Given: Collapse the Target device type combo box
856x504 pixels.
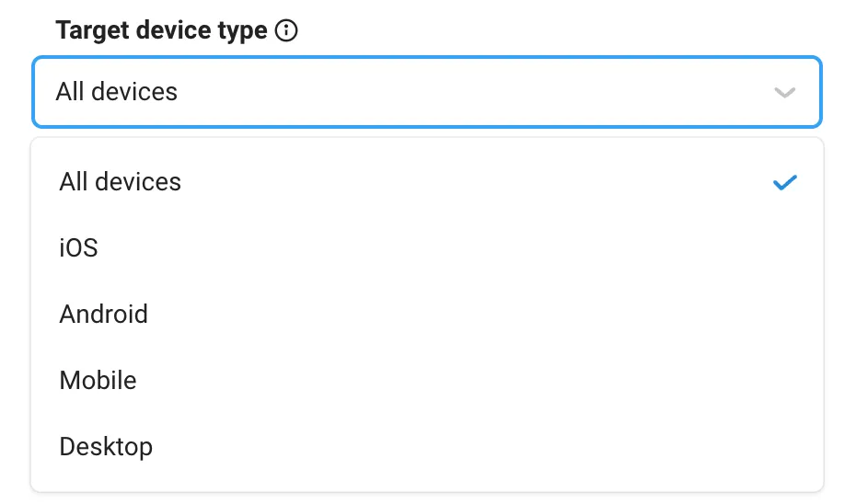Looking at the screenshot, I should point(427,92).
